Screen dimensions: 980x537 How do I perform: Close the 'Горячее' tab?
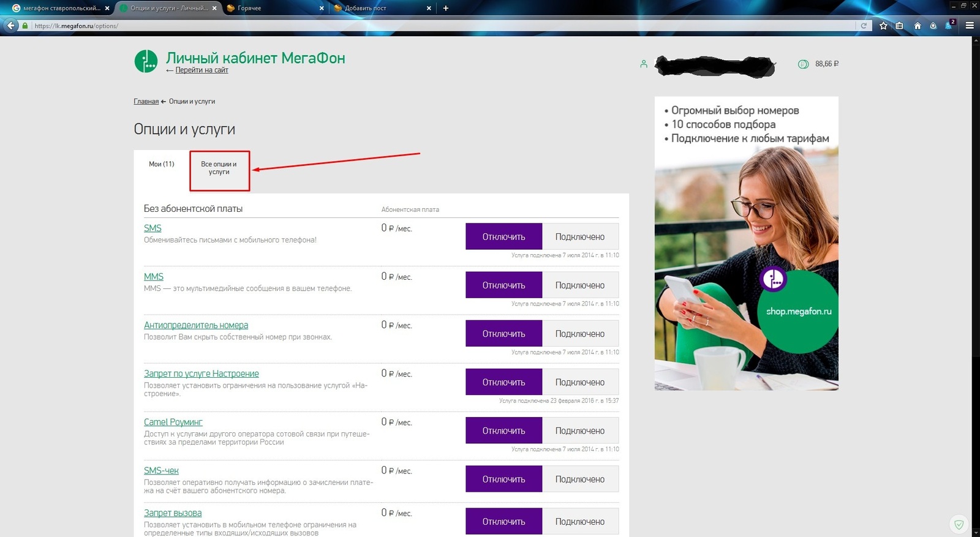[x=322, y=9]
